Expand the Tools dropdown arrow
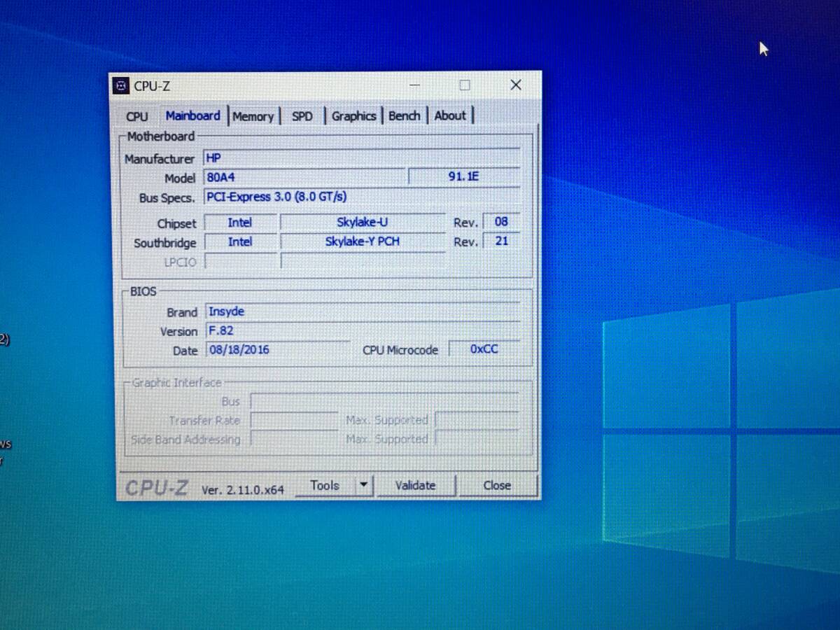Image resolution: width=840 pixels, height=630 pixels. tap(363, 485)
